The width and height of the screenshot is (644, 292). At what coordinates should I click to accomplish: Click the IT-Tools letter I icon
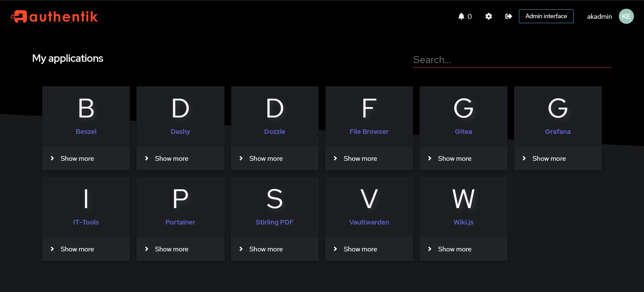(x=86, y=199)
